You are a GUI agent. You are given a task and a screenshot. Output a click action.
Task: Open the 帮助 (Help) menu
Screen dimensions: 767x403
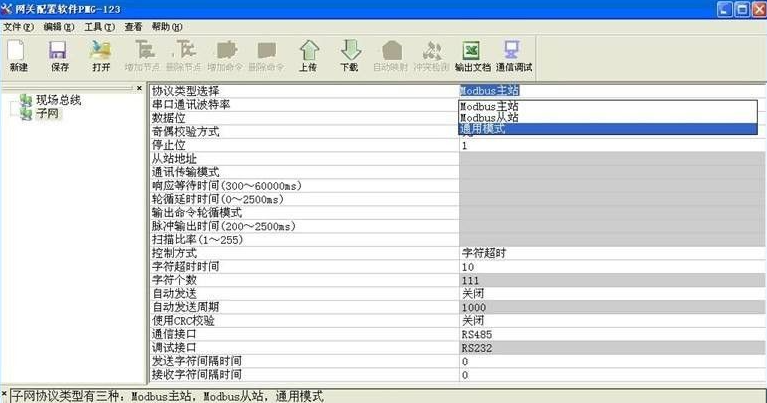pos(166,27)
